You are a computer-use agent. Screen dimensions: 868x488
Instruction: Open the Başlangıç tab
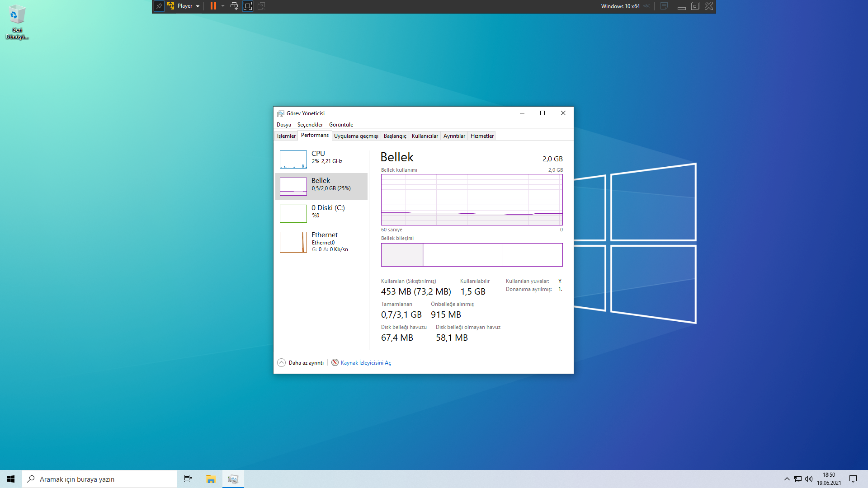point(395,136)
